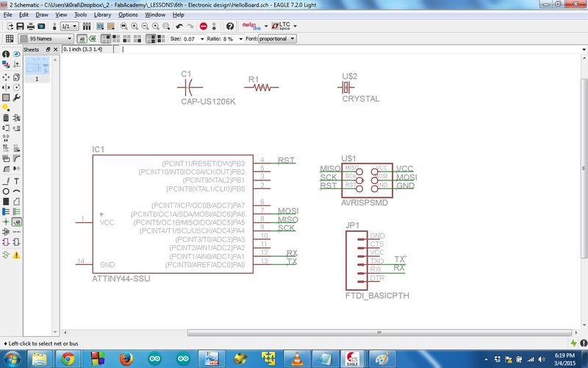The height and width of the screenshot is (368, 588).
Task: Click the red Stop command icon
Action: [204, 26]
